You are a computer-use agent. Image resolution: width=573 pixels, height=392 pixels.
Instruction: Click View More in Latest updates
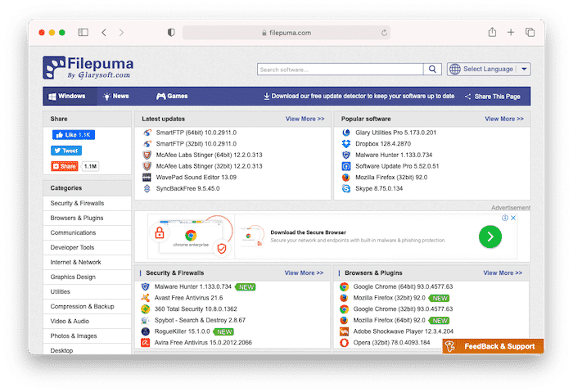point(305,119)
